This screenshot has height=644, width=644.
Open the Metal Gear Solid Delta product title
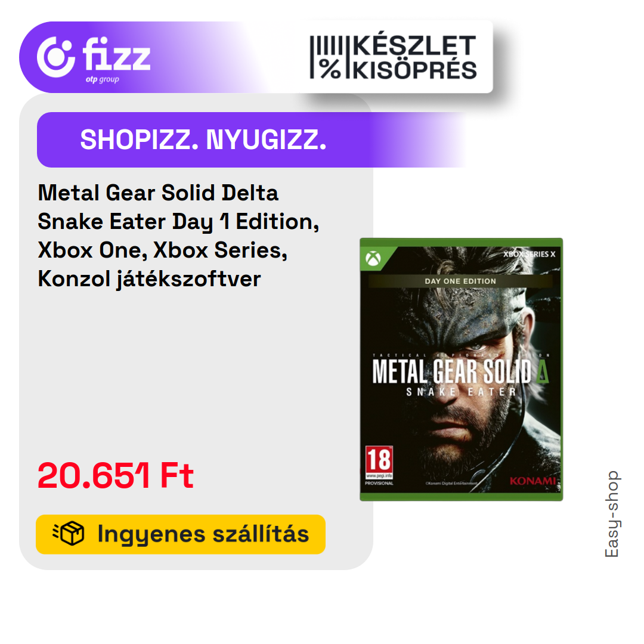click(x=179, y=236)
